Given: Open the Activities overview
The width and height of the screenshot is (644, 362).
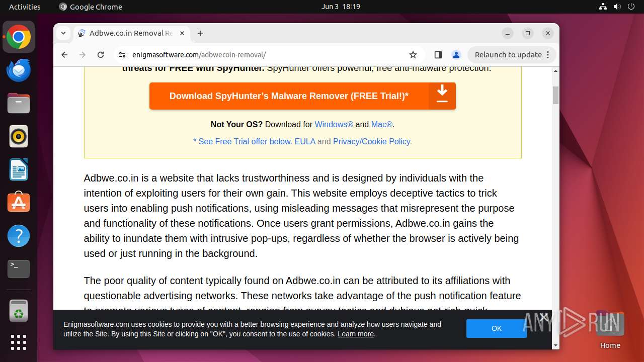Looking at the screenshot, I should 25,7.
